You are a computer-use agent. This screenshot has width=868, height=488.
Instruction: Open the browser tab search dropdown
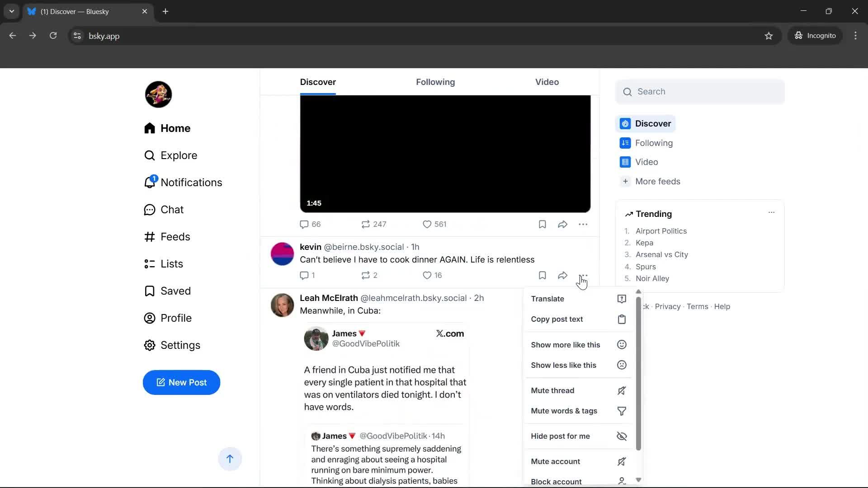pyautogui.click(x=11, y=11)
